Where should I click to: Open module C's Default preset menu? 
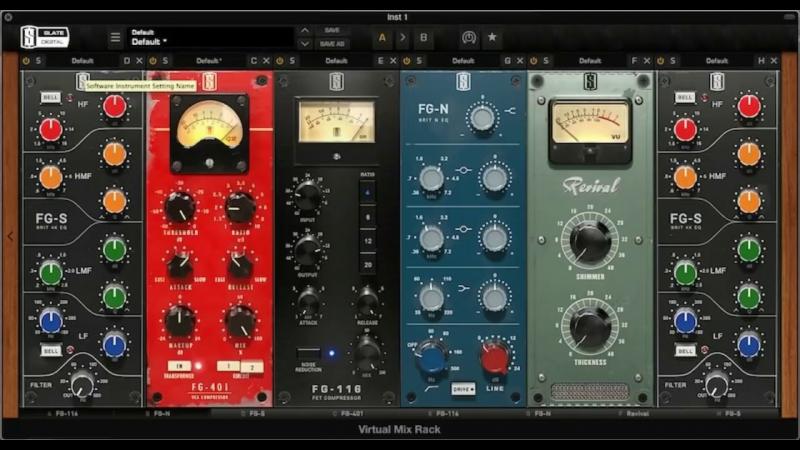(209, 61)
